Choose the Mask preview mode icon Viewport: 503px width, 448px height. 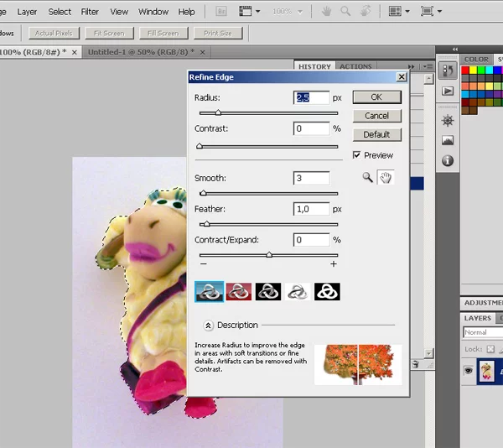pos(327,292)
